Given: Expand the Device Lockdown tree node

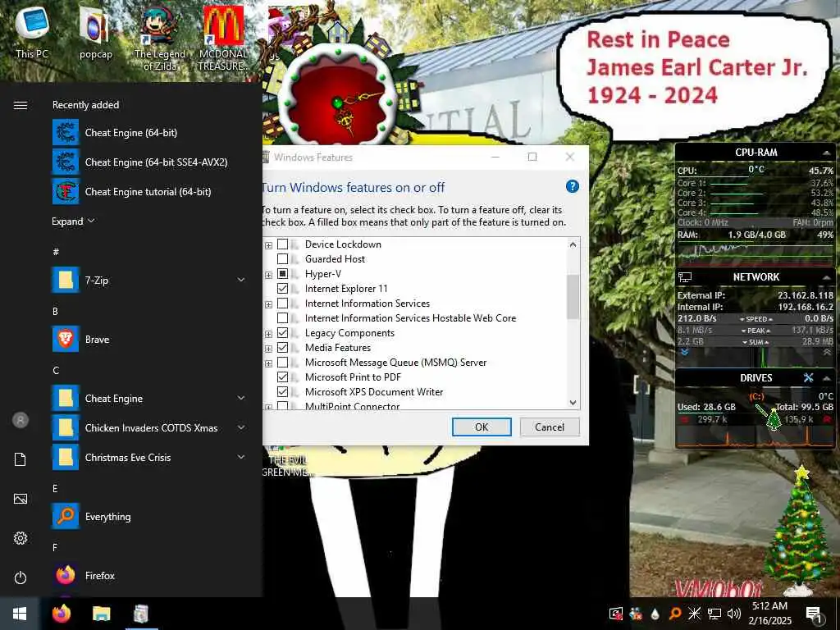Looking at the screenshot, I should point(268,245).
